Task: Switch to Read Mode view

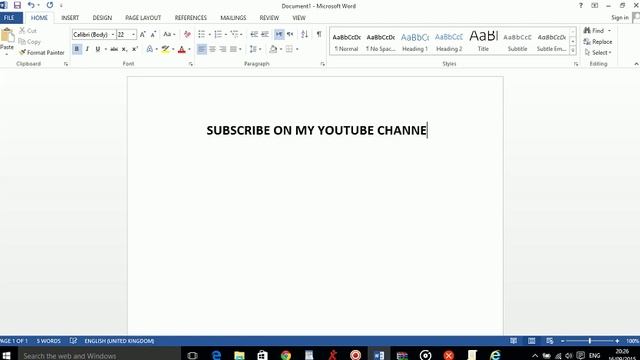Action: [513, 341]
